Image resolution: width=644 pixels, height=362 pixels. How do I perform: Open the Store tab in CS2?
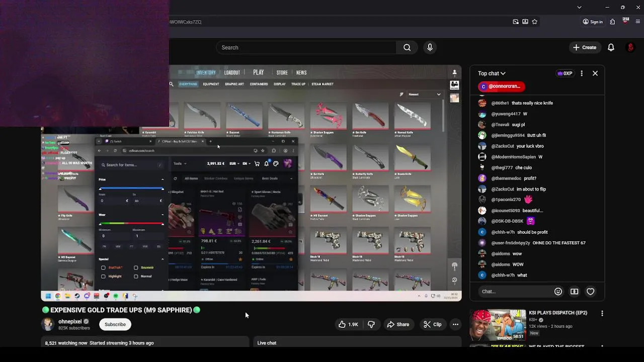pos(282,73)
